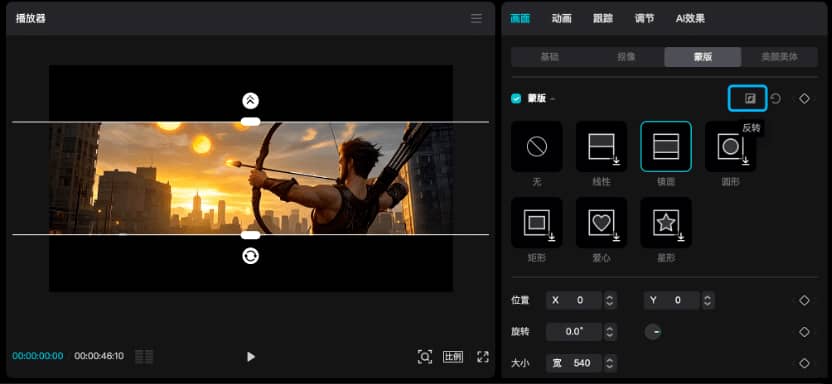Choose the 线性 linear mask
Screen dimensions: 832x384
click(602, 146)
